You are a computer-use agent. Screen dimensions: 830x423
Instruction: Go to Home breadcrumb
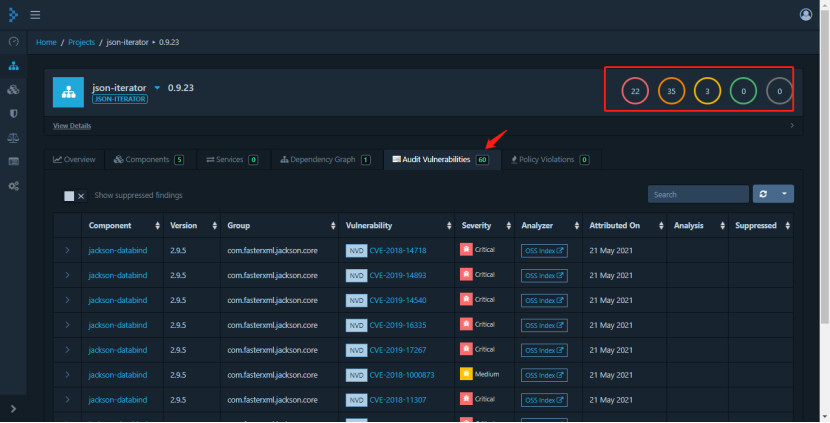click(46, 42)
